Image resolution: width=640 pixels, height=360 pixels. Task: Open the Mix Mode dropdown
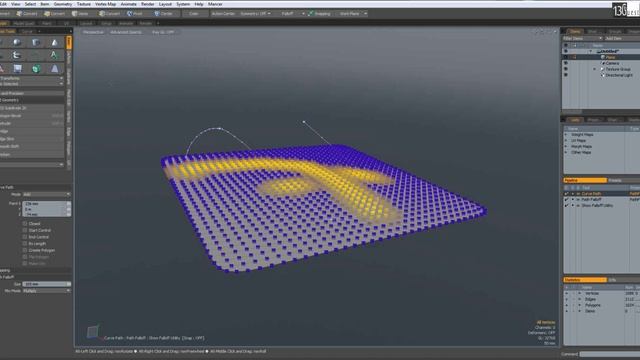pos(47,291)
